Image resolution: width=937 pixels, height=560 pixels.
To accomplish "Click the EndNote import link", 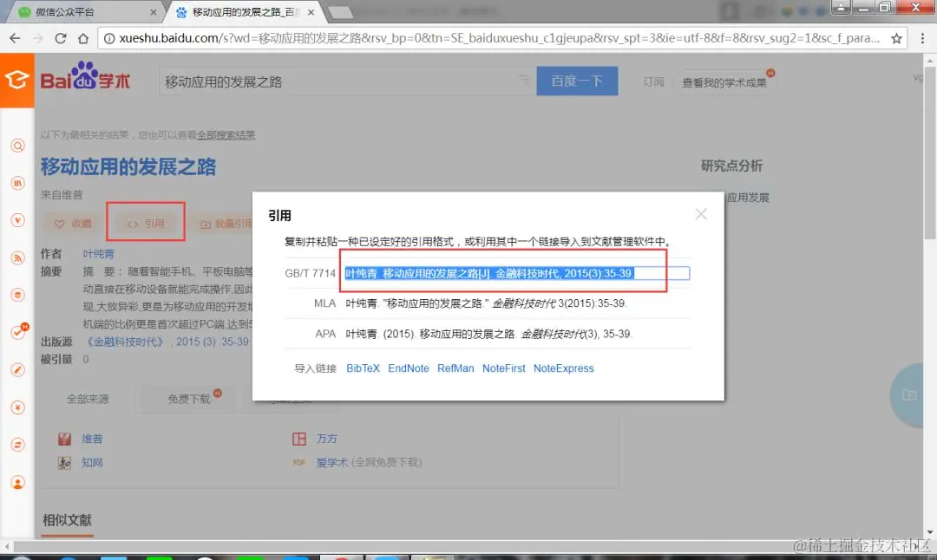I will 408,368.
